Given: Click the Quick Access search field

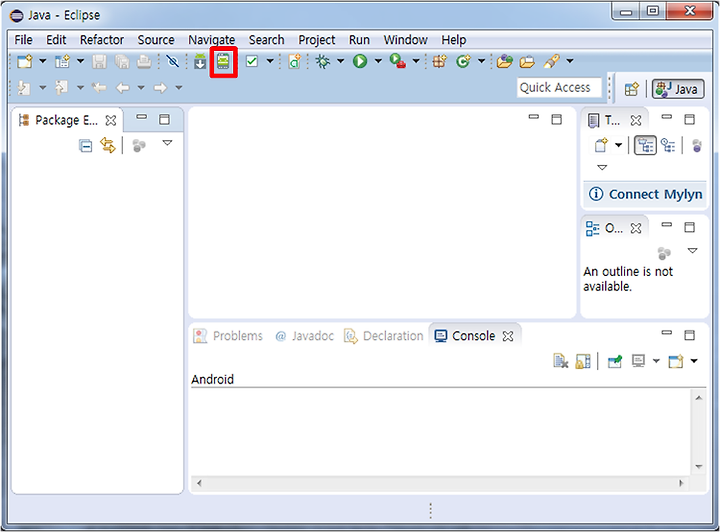Looking at the screenshot, I should (x=559, y=87).
